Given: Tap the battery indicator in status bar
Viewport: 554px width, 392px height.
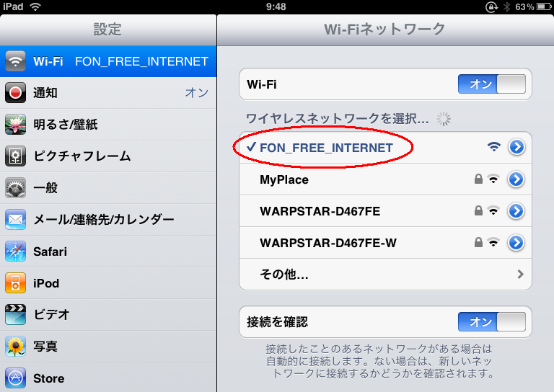Looking at the screenshot, I should [x=544, y=6].
